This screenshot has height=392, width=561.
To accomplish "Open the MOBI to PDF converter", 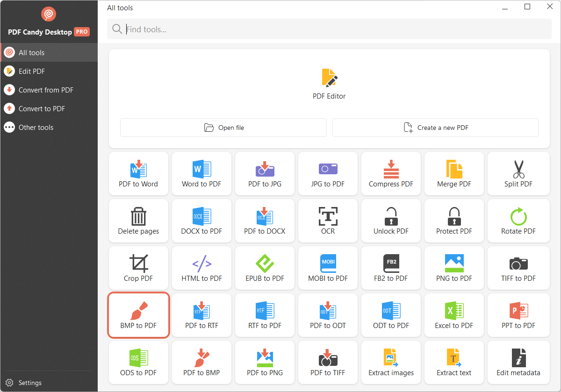I will click(328, 268).
